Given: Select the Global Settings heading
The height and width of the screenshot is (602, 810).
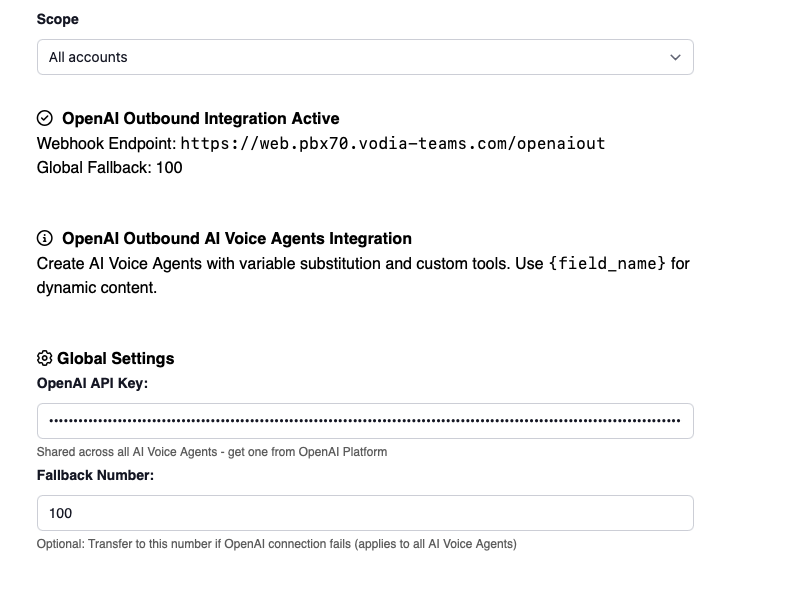Looking at the screenshot, I should click(113, 358).
